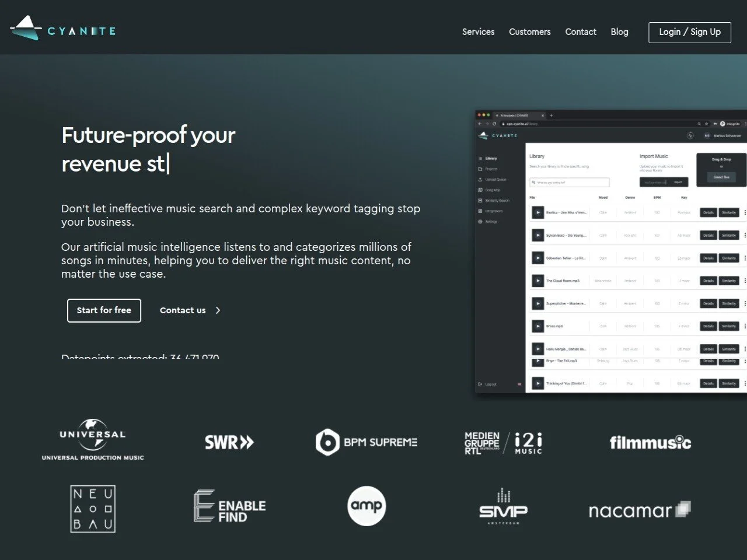The image size is (747, 560).
Task: Click the SMP Amsterdam logo
Action: (503, 506)
